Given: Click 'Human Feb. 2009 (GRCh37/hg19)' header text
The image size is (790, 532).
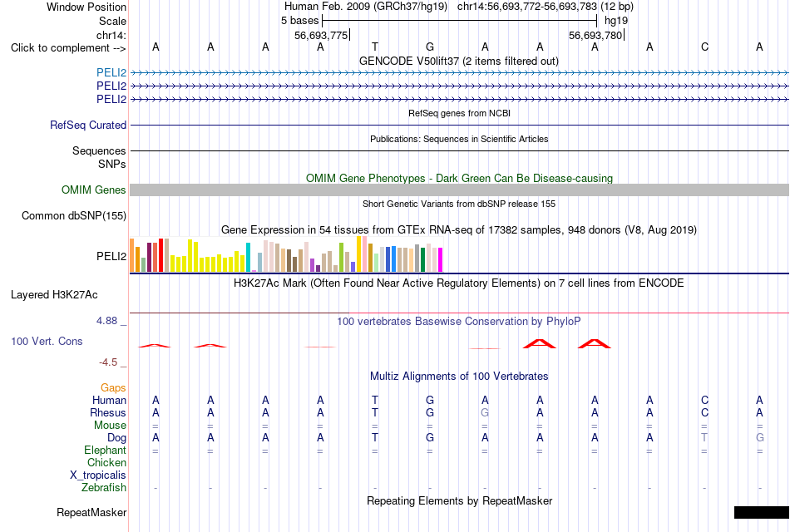Looking at the screenshot, I should pyautogui.click(x=366, y=7).
